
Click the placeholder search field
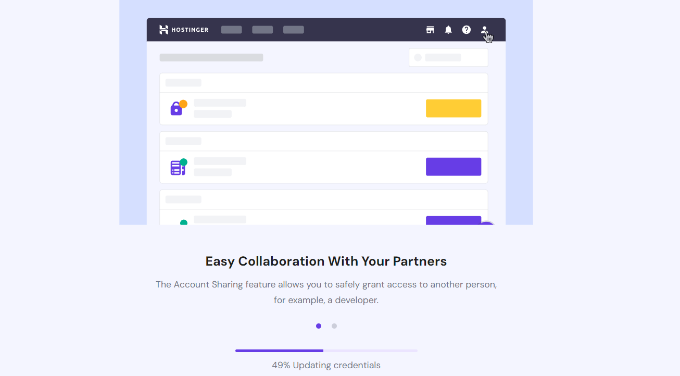click(448, 57)
